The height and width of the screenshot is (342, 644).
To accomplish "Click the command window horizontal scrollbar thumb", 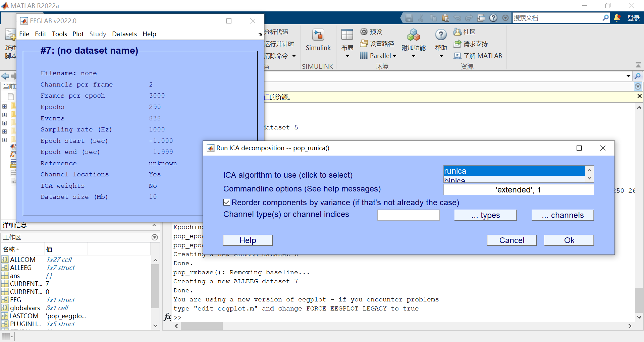I will [202, 326].
